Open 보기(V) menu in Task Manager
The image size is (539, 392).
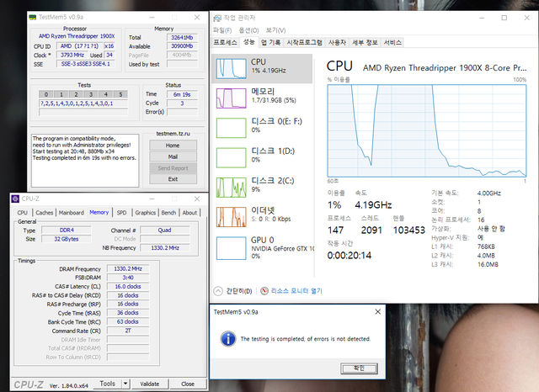click(275, 30)
